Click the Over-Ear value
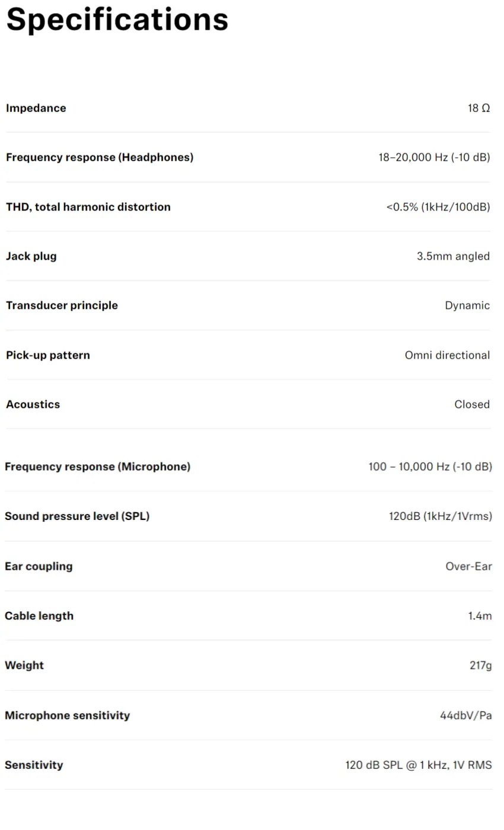The image size is (504, 830). click(x=469, y=566)
